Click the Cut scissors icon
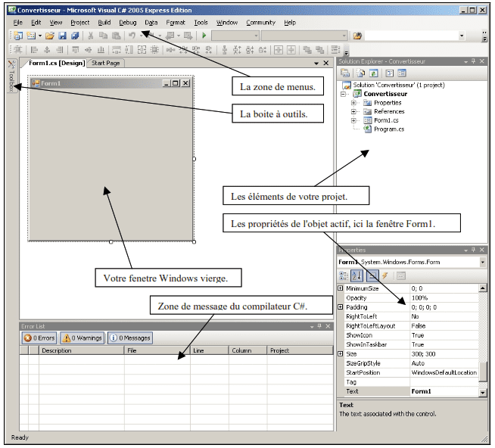The height and width of the screenshot is (448, 495). (x=91, y=36)
